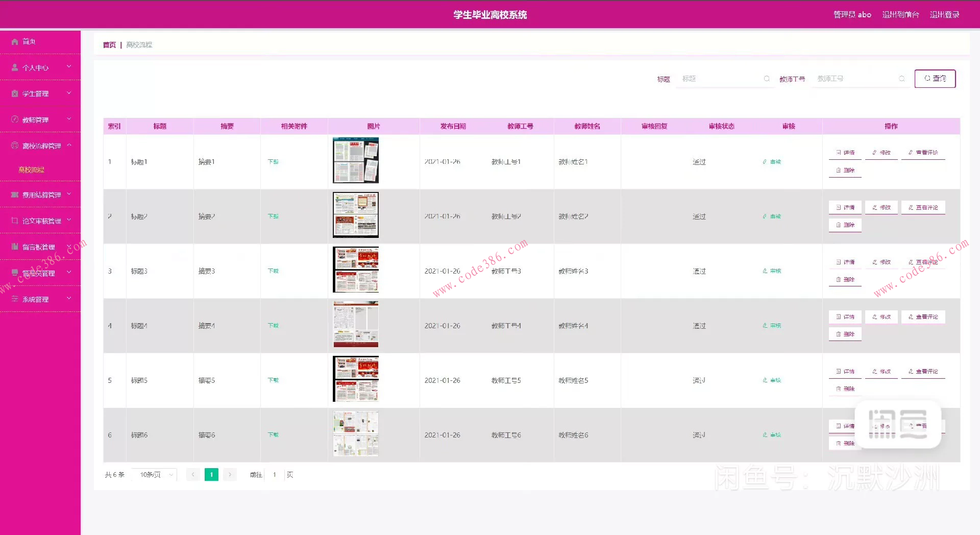
Task: Delete the 标题2 row with 删除
Action: click(845, 225)
